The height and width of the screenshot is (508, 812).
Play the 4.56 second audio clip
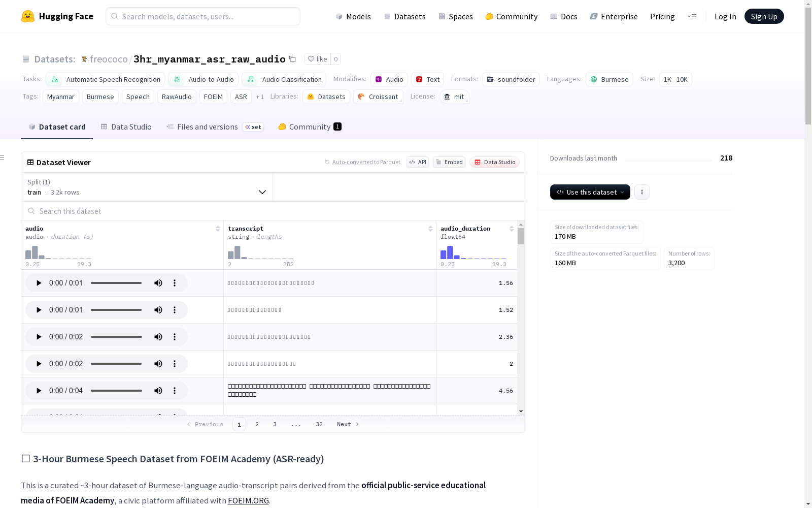[39, 391]
